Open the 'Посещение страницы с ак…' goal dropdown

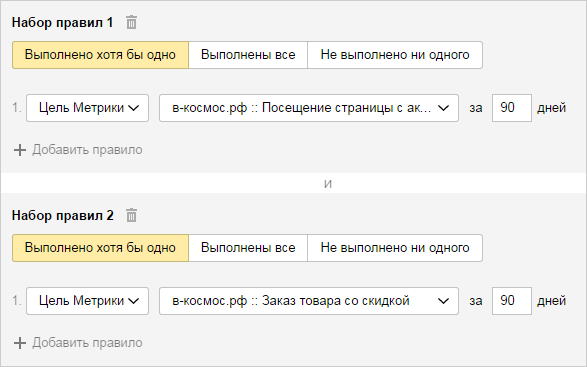click(309, 108)
